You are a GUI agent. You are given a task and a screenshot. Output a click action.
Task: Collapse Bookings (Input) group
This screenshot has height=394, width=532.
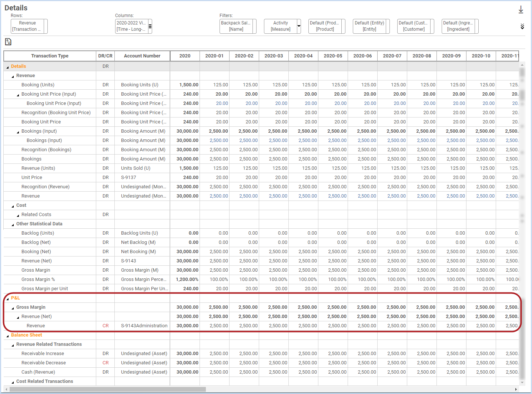18,132
